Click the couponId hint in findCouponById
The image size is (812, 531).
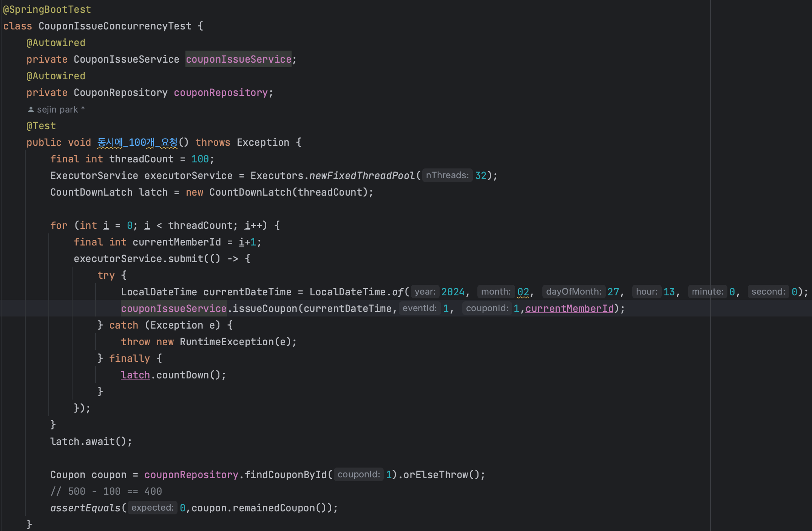pyautogui.click(x=359, y=474)
